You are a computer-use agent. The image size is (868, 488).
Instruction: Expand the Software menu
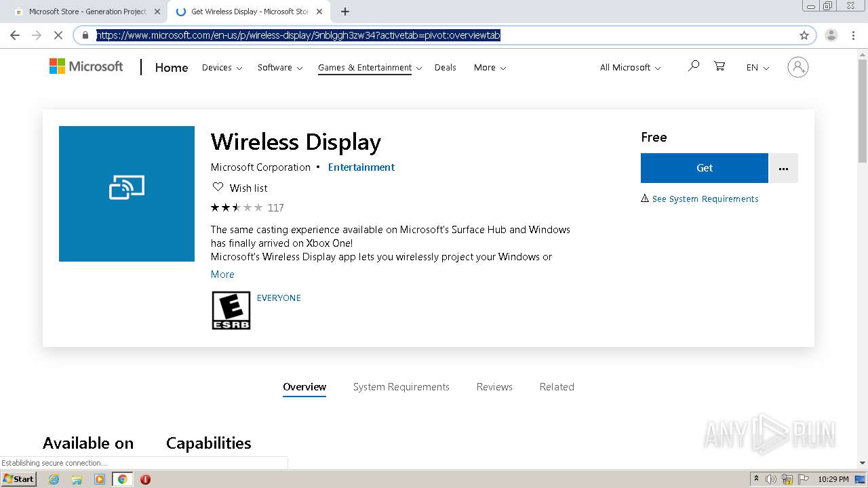coord(280,68)
